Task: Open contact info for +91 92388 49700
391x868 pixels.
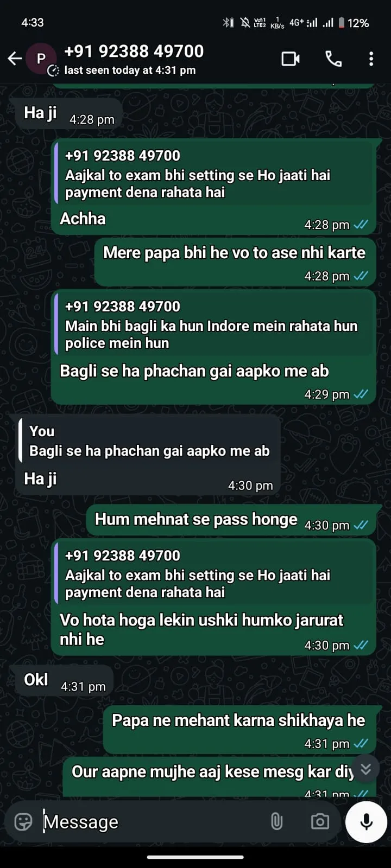Action: pyautogui.click(x=134, y=52)
